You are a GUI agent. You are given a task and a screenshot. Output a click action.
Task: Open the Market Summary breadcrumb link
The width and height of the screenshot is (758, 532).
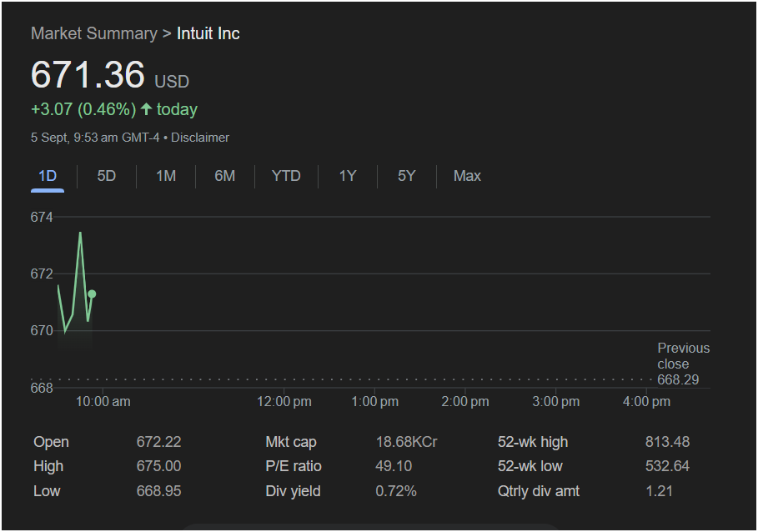pos(93,33)
